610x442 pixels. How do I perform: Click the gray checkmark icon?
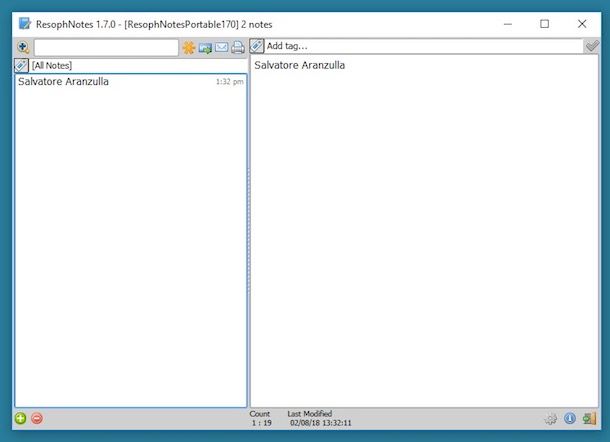point(592,46)
